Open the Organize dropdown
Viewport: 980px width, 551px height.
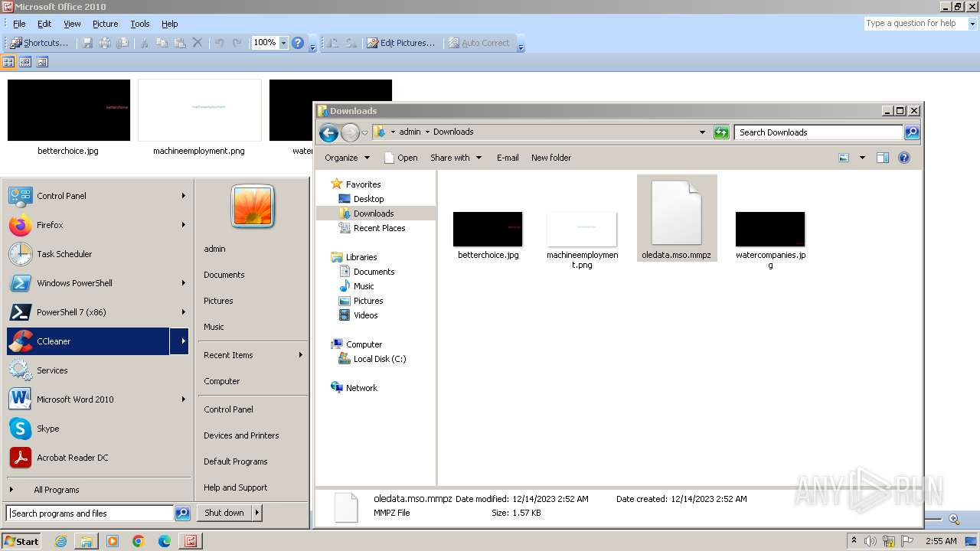[347, 158]
